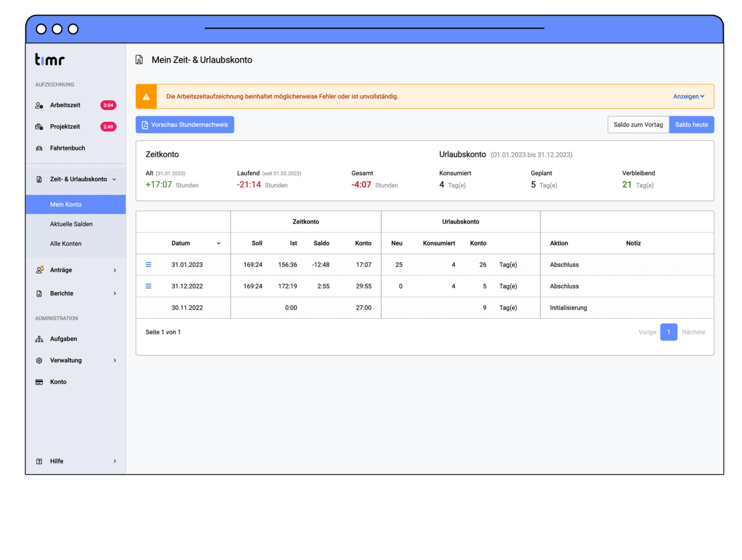Click the Anträge person icon
The width and height of the screenshot is (742, 560).
pyautogui.click(x=39, y=270)
